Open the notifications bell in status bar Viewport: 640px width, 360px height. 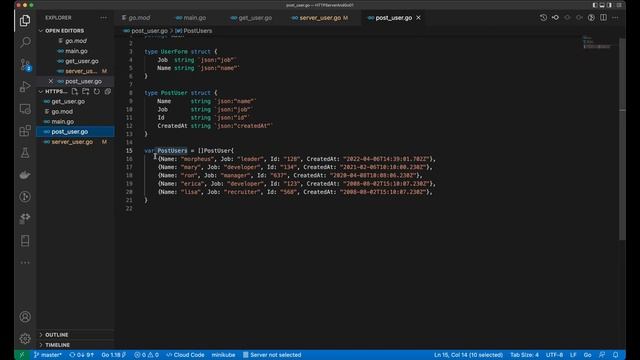(x=616, y=355)
